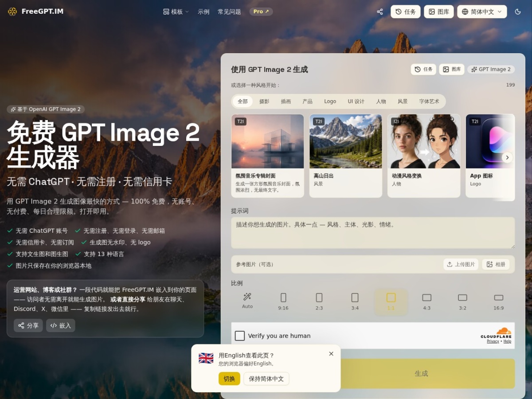Select the Logo style tab
The image size is (532, 399).
(330, 102)
